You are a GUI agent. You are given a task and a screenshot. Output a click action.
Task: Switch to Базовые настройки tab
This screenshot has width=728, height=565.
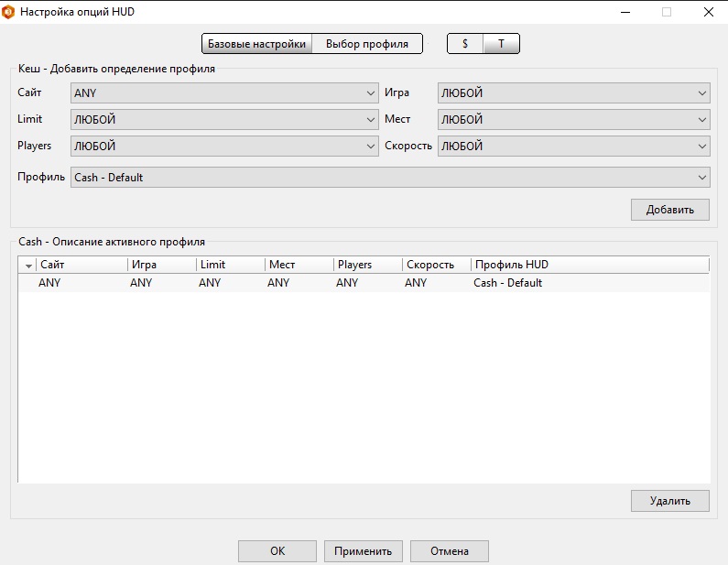click(x=256, y=44)
